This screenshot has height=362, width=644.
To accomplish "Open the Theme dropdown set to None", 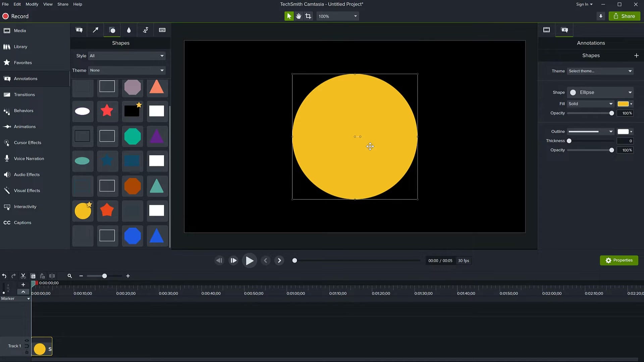I will point(126,70).
